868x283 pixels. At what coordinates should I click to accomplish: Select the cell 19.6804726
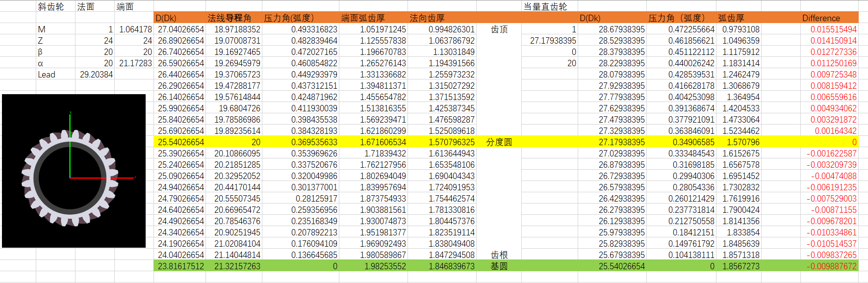[239, 108]
